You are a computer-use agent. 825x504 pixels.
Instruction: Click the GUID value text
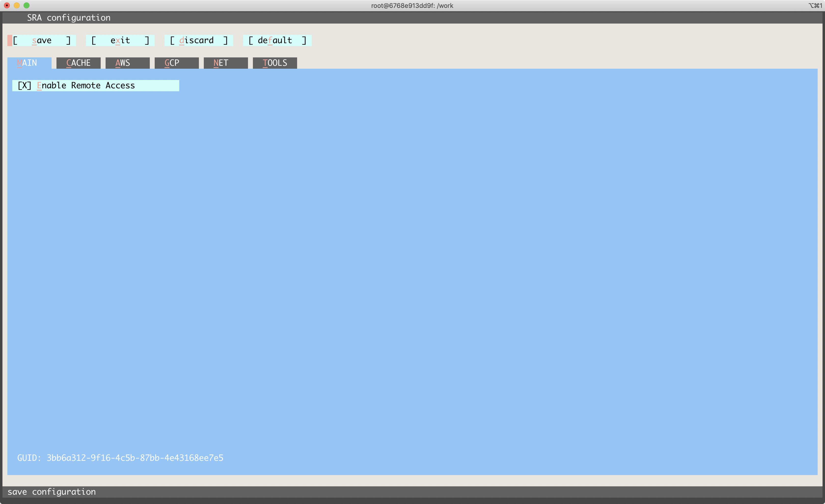(135, 458)
